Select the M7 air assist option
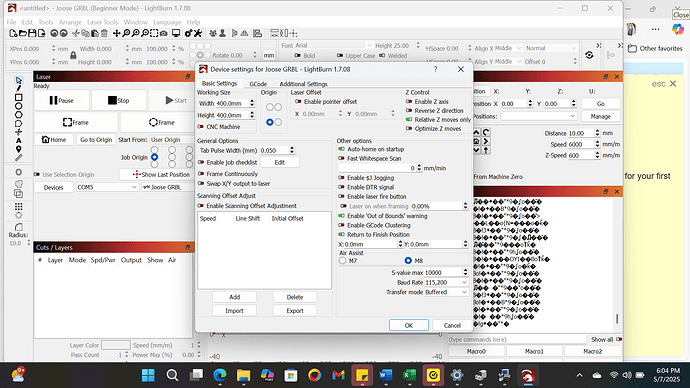Screen dimensions: 690x388 pyautogui.click(x=343, y=260)
